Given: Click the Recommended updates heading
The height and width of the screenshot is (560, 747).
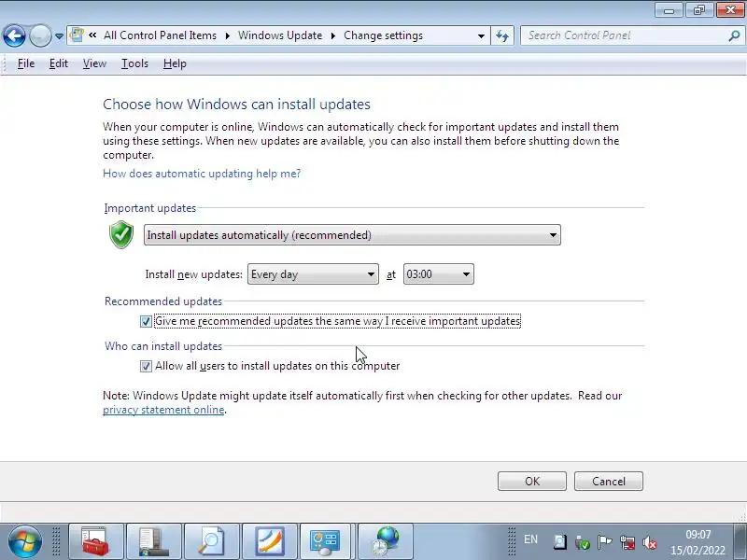Looking at the screenshot, I should (x=163, y=301).
